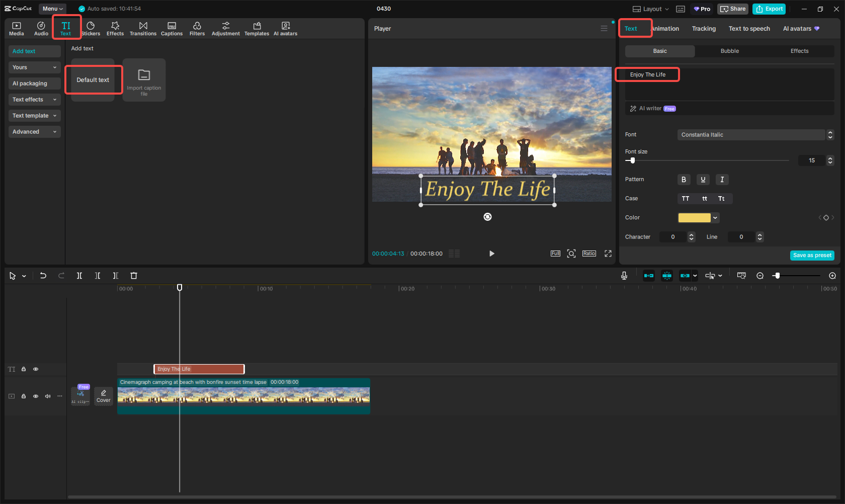Toggle visibility of the text track
Image resolution: width=845 pixels, height=504 pixels.
(x=36, y=369)
